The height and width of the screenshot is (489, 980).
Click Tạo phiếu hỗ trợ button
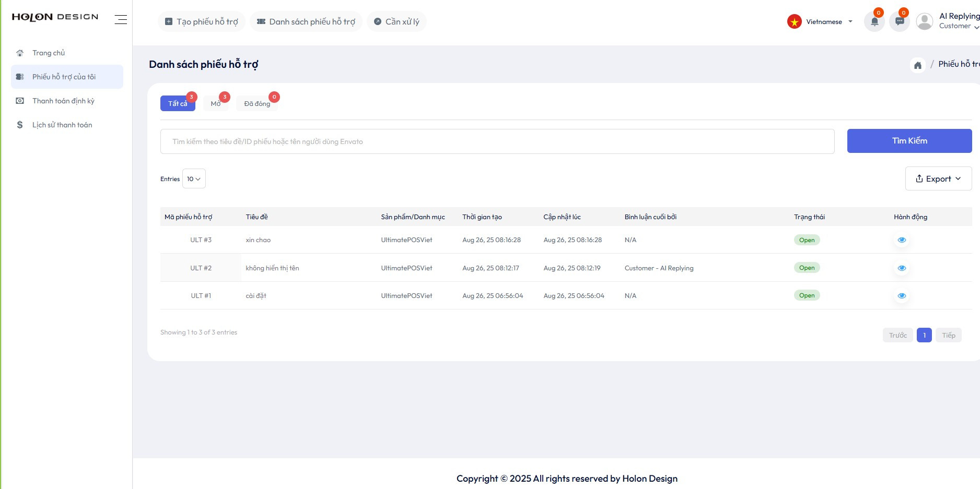point(202,22)
